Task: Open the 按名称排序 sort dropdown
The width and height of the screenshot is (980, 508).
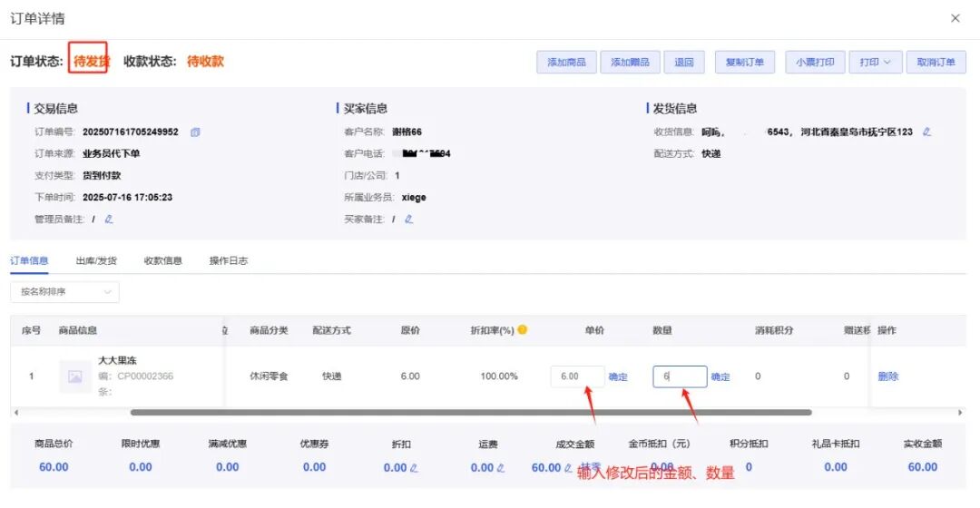Action: 65,292
